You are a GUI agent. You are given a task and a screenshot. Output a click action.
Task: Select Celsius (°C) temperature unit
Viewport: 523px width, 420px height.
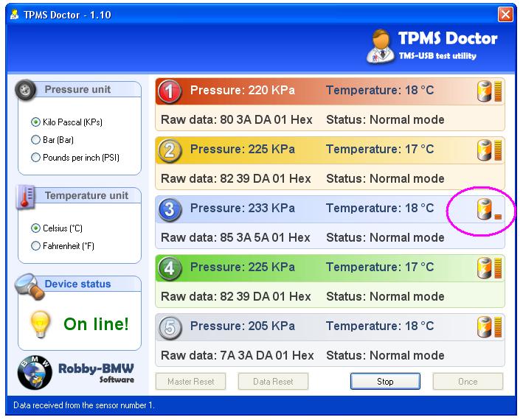click(x=57, y=228)
